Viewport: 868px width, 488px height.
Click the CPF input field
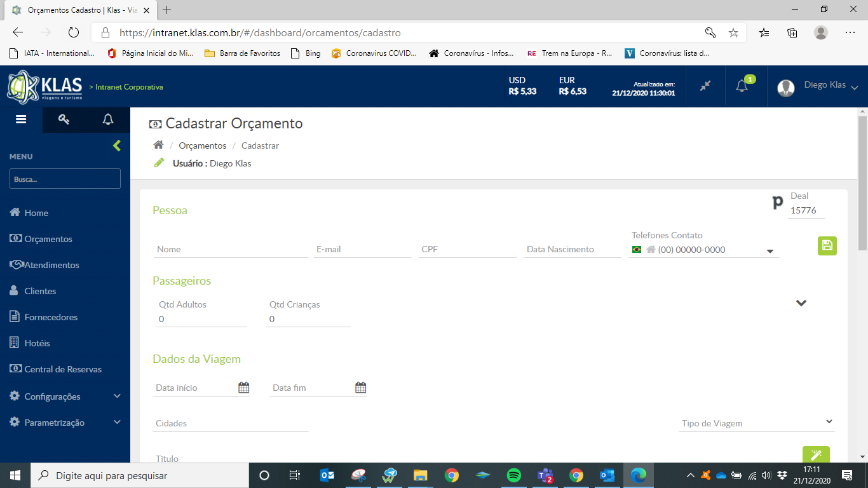click(x=467, y=249)
